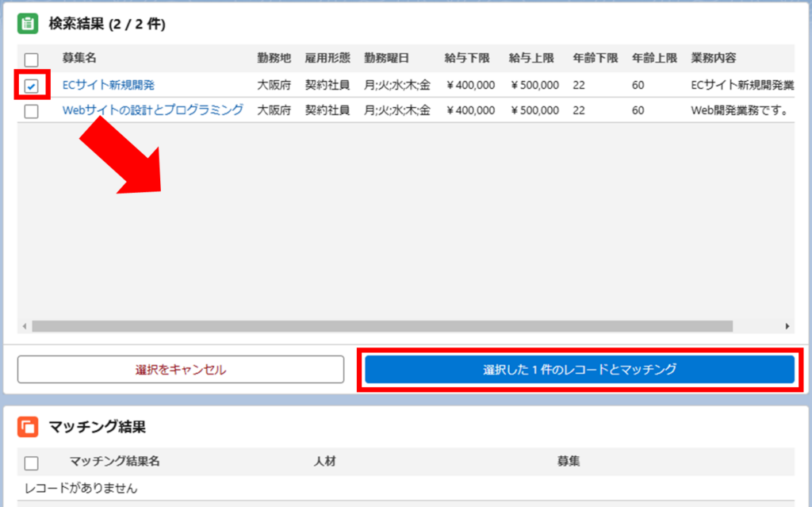Click the 募集名 column header
The height and width of the screenshot is (507, 812).
(80, 59)
